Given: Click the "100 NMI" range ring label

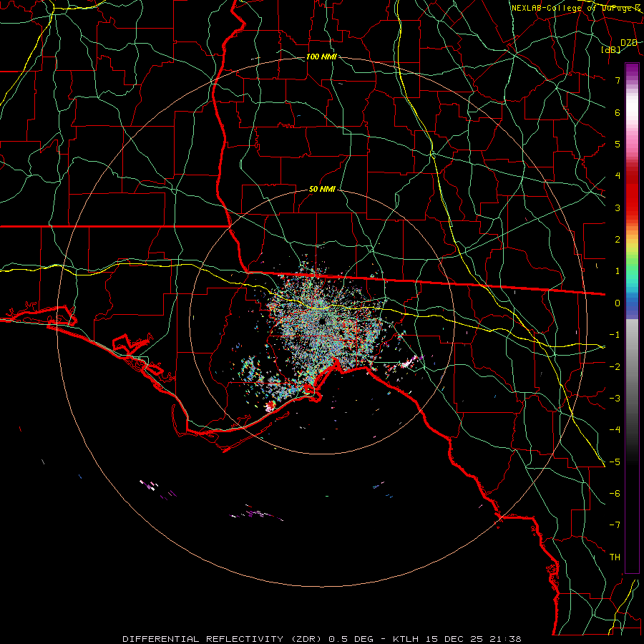Looking at the screenshot, I should [x=321, y=57].
